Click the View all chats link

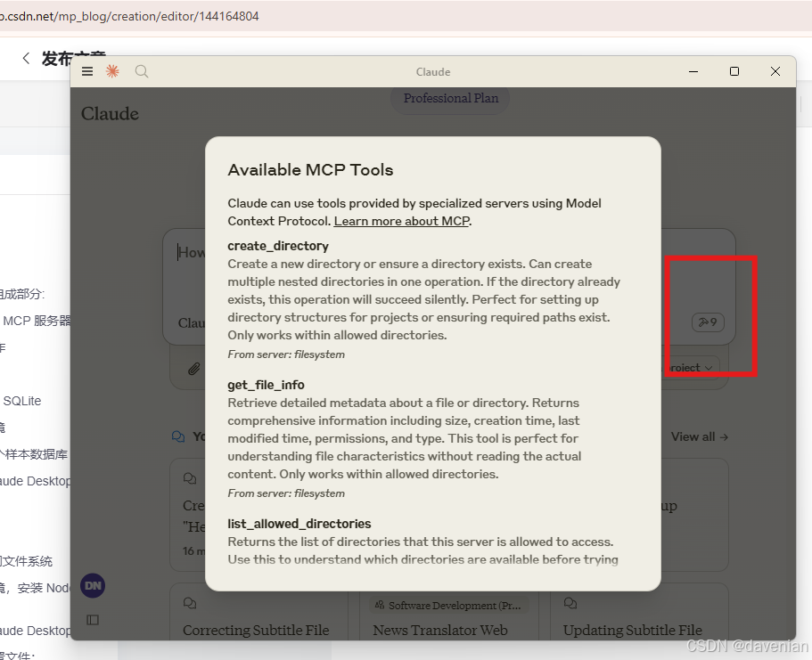699,436
